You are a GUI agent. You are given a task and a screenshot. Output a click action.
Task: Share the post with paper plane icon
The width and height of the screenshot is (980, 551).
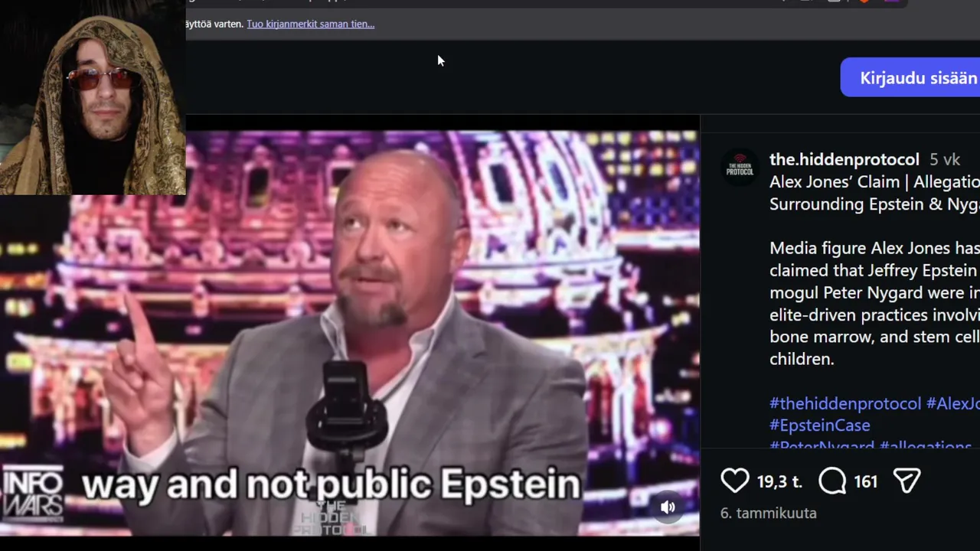[906, 481]
